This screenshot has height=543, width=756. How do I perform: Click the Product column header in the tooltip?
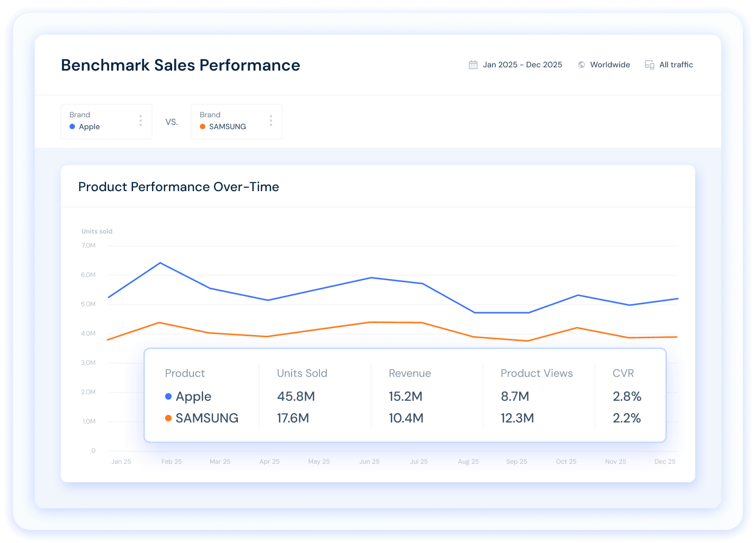tap(185, 373)
